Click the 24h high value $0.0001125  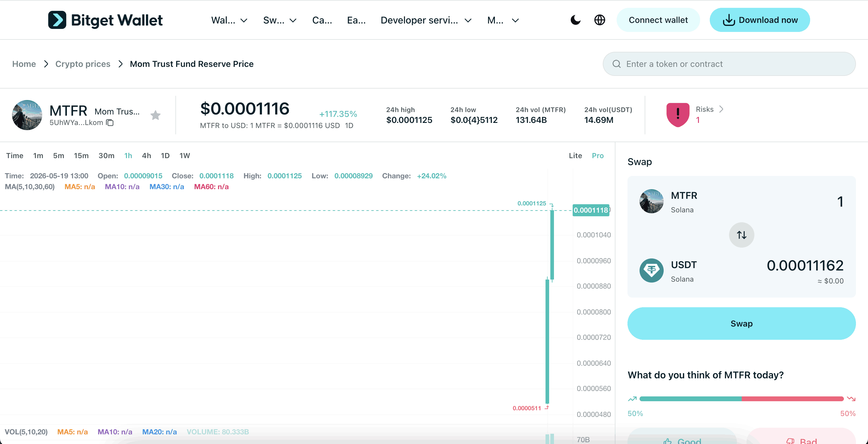409,120
